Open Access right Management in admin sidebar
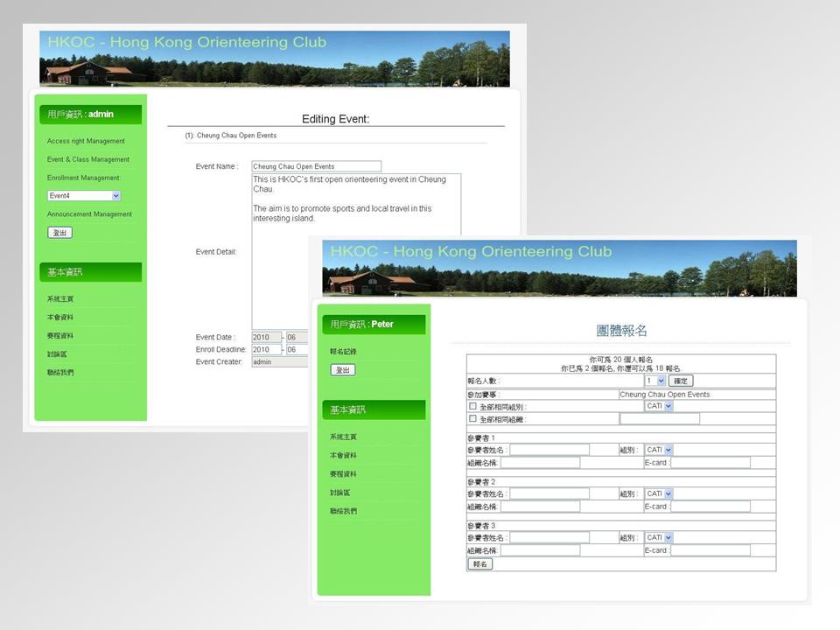The image size is (840, 630). (x=86, y=141)
